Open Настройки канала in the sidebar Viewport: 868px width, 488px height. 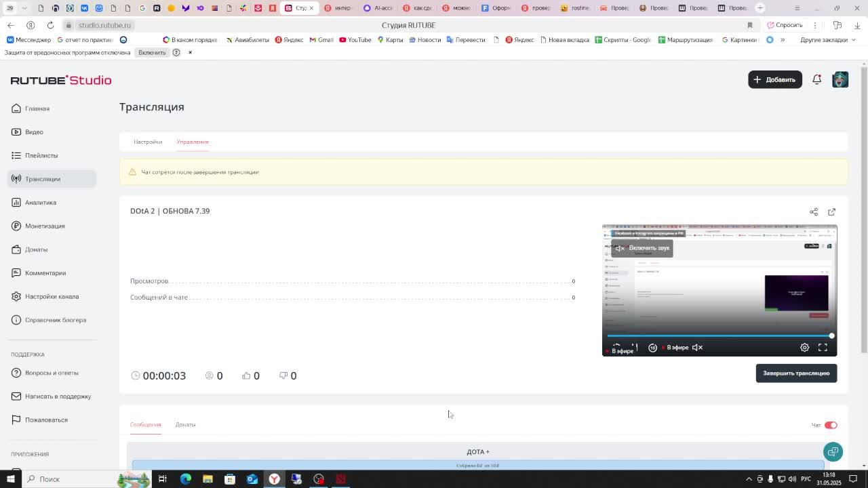(x=52, y=296)
